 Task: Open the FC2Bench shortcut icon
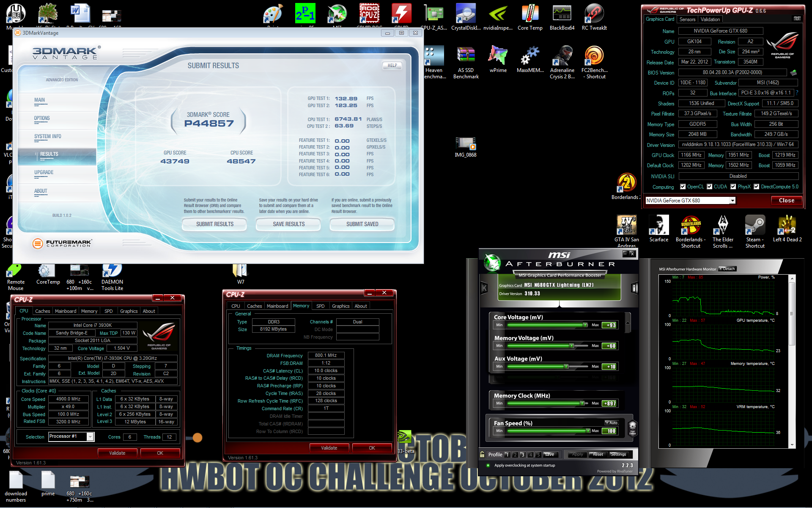(x=594, y=62)
